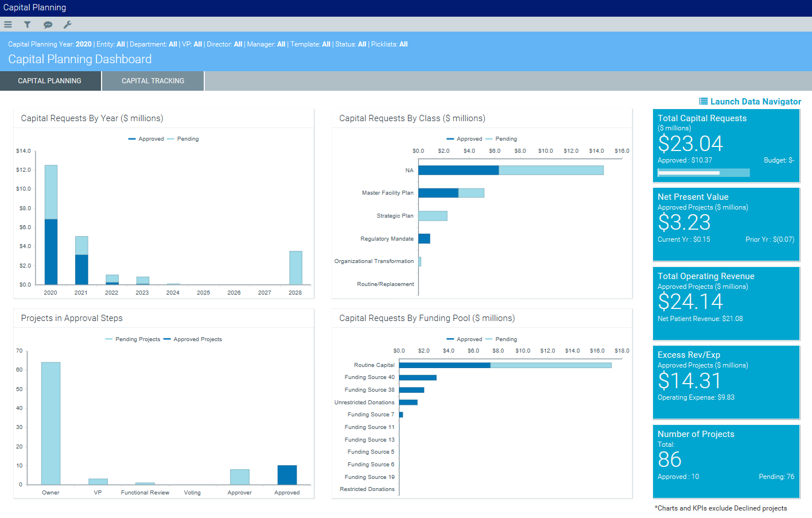The width and height of the screenshot is (812, 518).
Task: Click the Funding Source 40 bar
Action: (418, 377)
